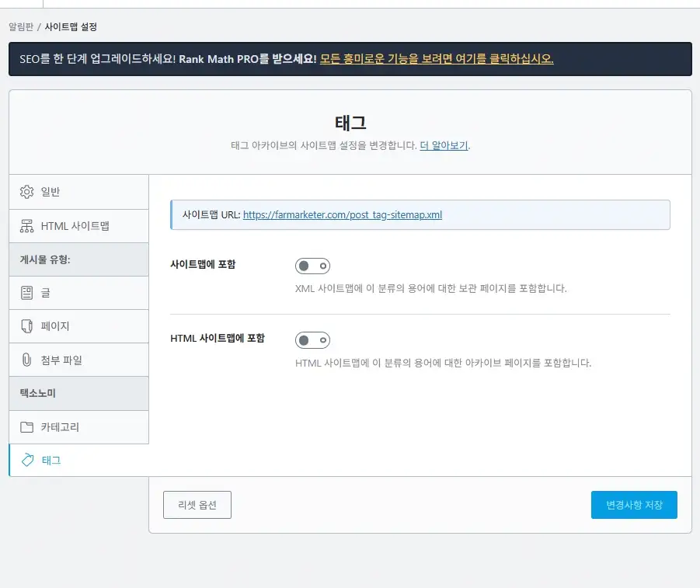The height and width of the screenshot is (588, 700).
Task: Click the page icon next to 페이지
Action: pos(26,326)
